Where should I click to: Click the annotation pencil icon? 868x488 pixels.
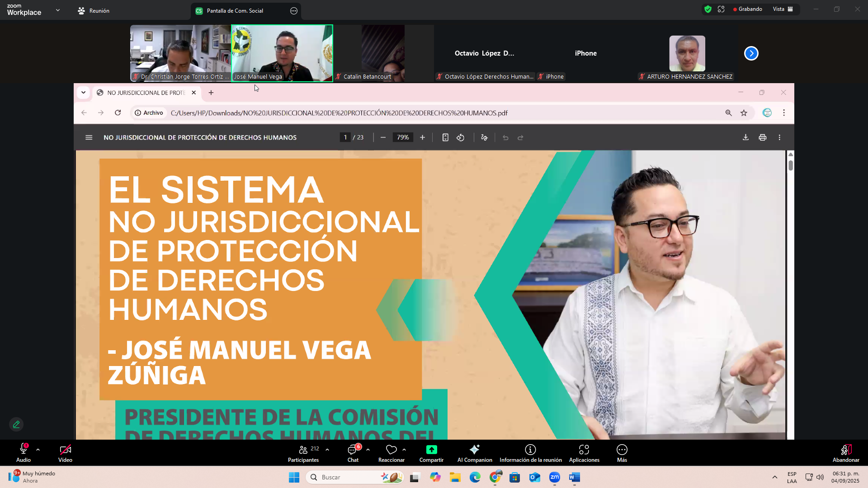coord(17,424)
